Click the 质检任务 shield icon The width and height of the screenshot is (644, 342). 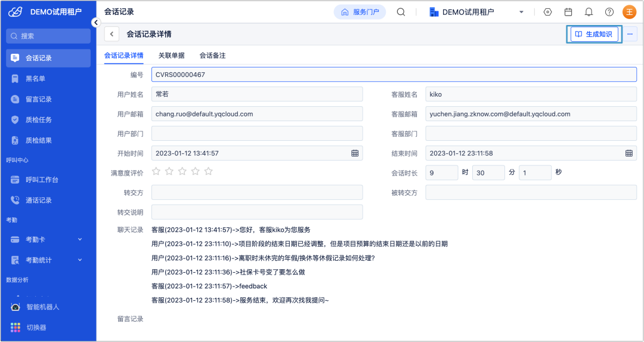point(15,119)
